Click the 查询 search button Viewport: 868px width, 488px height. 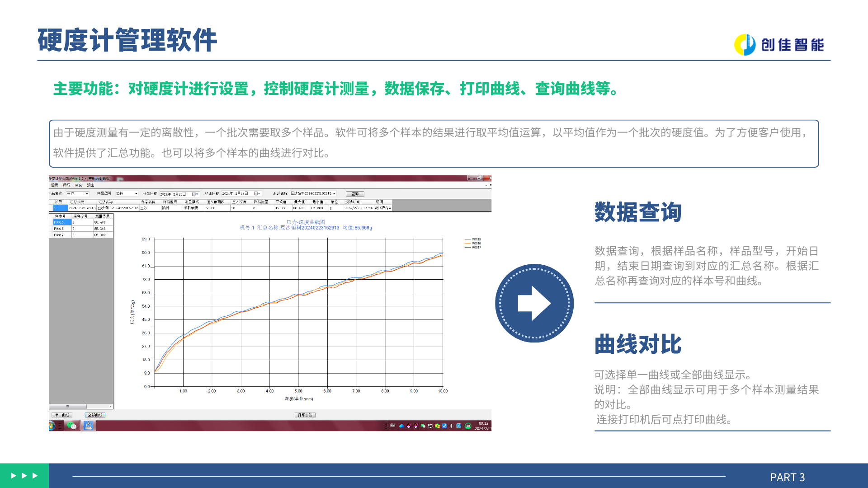click(x=355, y=194)
